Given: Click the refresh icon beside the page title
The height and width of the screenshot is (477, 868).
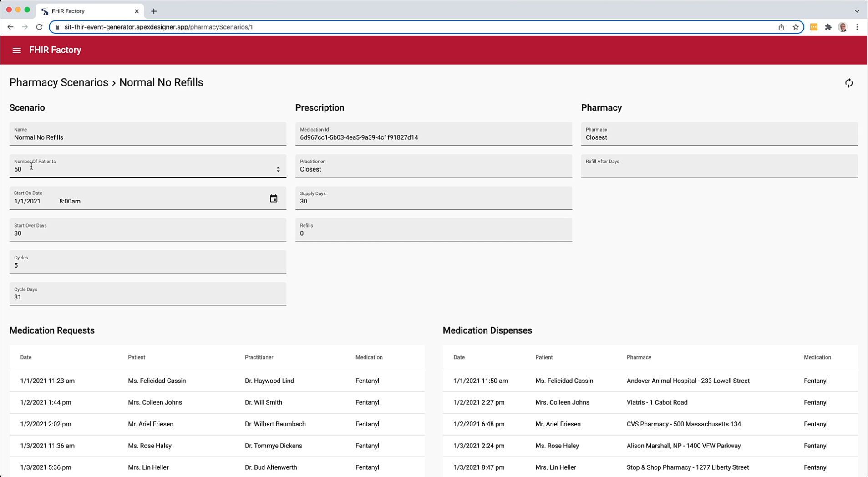Looking at the screenshot, I should click(849, 83).
